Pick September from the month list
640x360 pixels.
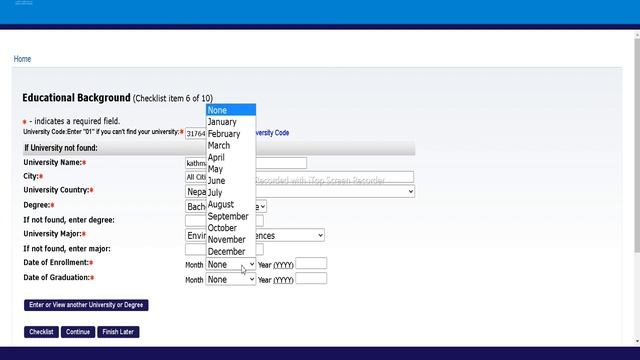tap(231, 216)
